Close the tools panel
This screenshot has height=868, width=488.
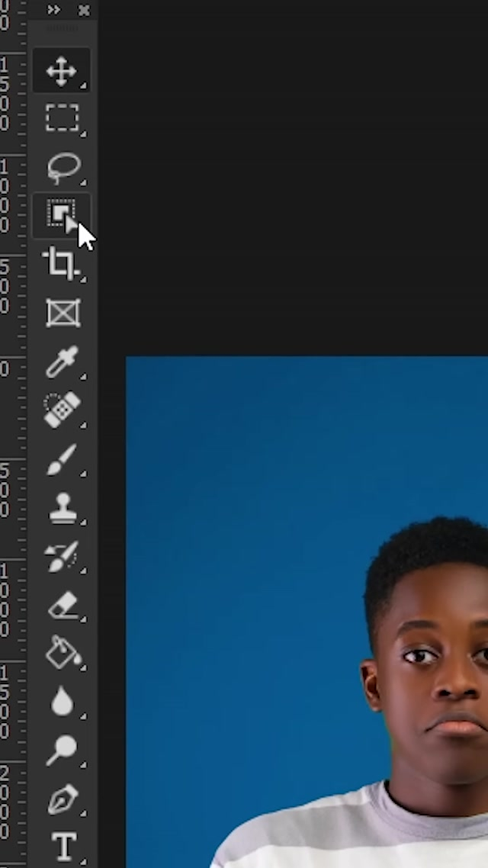click(84, 10)
